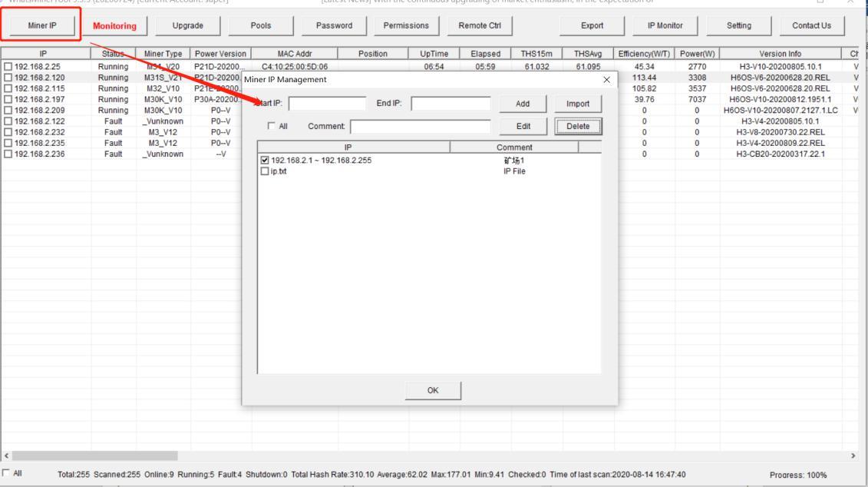The height and width of the screenshot is (487, 868).
Task: Export the miner data
Action: click(x=591, y=25)
